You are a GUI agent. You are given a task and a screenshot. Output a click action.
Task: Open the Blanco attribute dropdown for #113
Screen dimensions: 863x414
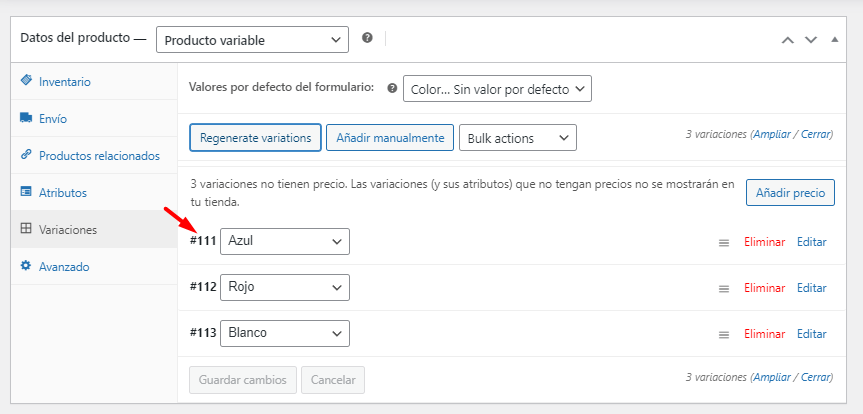click(285, 333)
